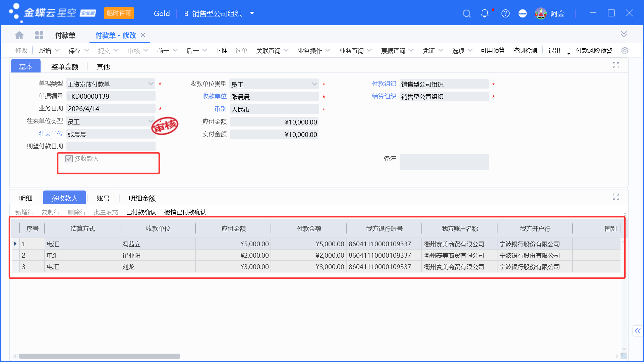The height and width of the screenshot is (362, 644).
Task: Switch to 明细金额 tab
Action: point(142,198)
